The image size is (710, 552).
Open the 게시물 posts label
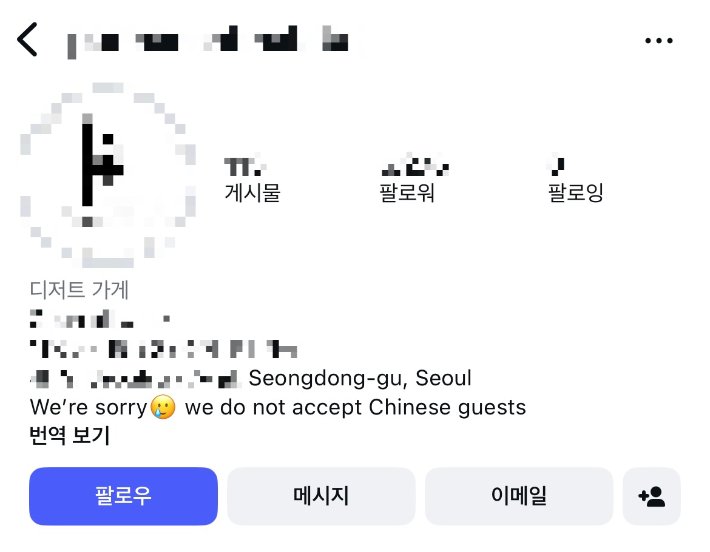tap(252, 193)
